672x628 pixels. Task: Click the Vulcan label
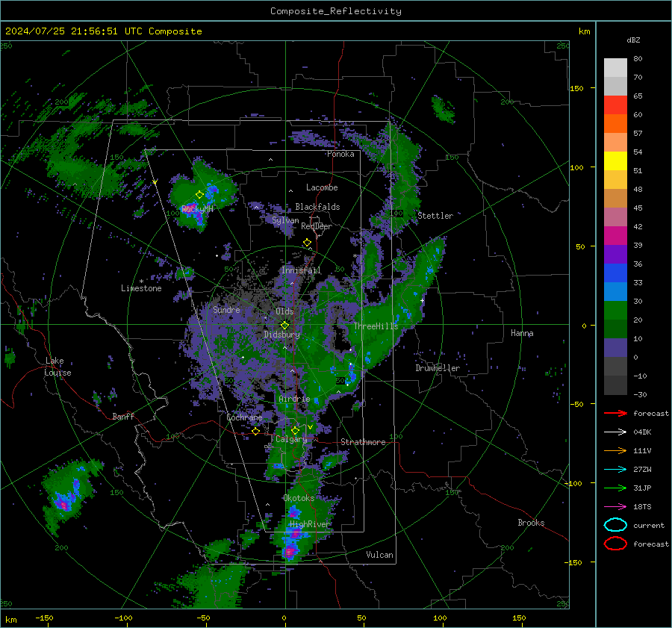(x=380, y=555)
